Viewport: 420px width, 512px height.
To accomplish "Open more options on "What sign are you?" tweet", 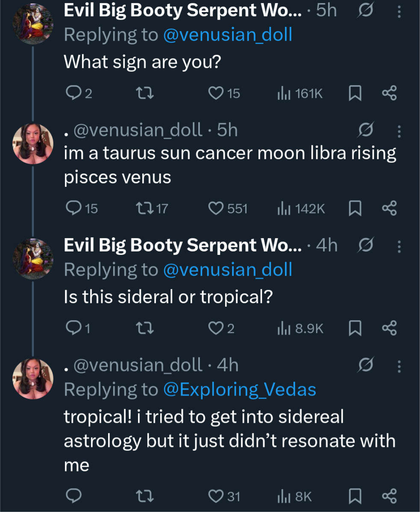I will [399, 12].
